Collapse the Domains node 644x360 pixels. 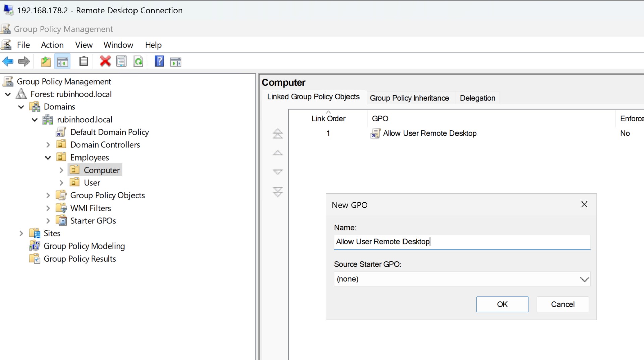coord(21,107)
